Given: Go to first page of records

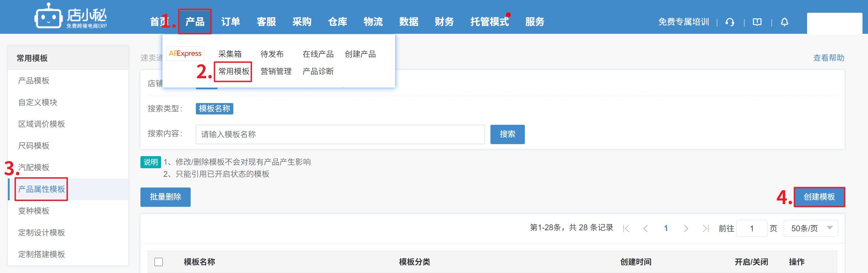Looking at the screenshot, I should coord(626,228).
